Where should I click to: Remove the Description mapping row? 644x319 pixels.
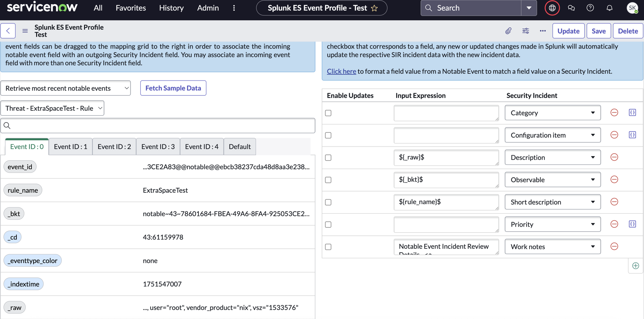614,157
